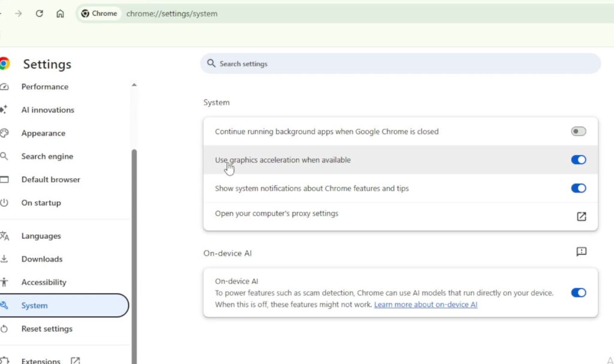The width and height of the screenshot is (614, 364).
Task: Click the magnifier icon beside Search engine
Action: click(x=4, y=157)
